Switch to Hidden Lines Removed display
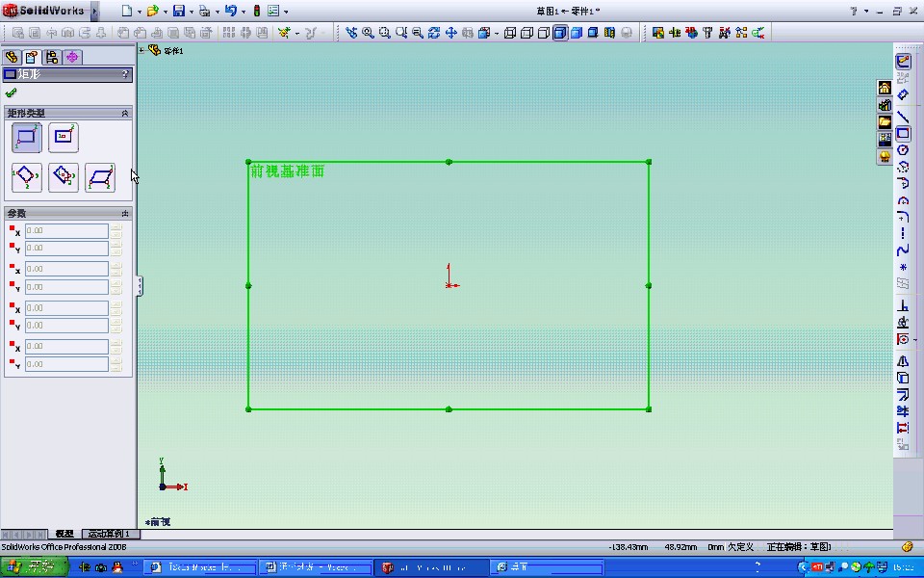 [x=543, y=33]
